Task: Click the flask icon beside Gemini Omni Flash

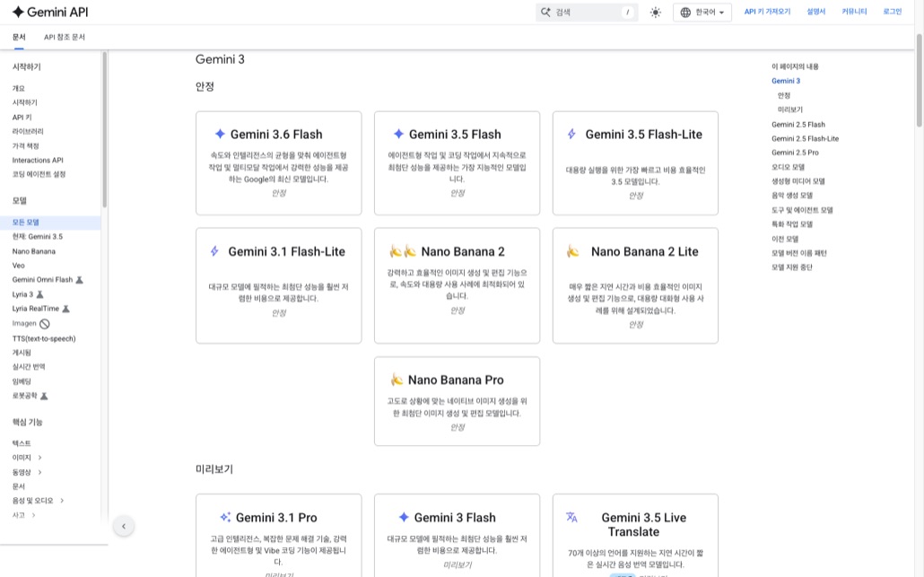Action: pos(80,280)
